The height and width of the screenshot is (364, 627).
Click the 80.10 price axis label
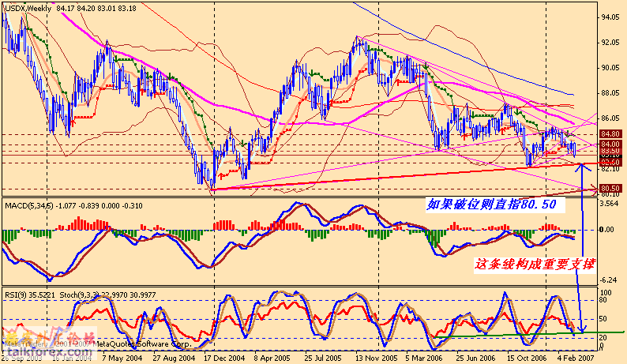click(610, 194)
